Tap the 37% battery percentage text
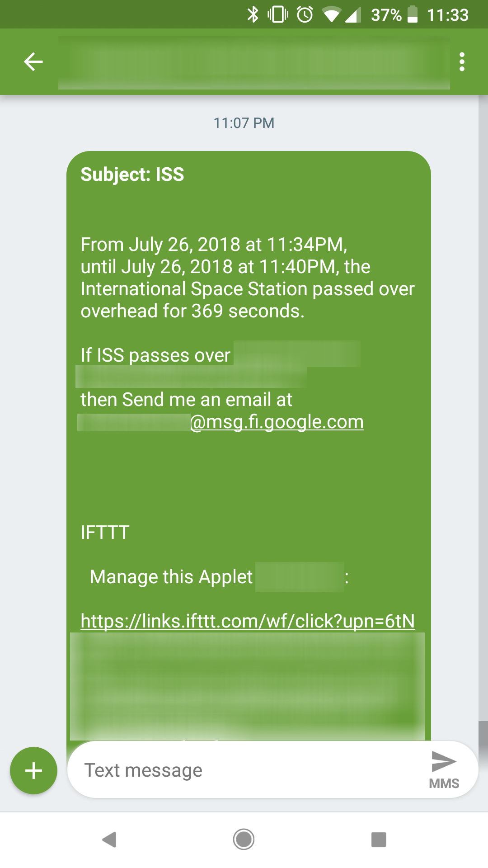 386,14
